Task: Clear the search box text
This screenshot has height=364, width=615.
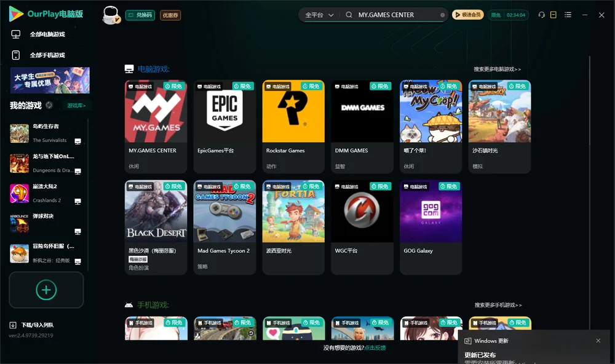Action: tap(442, 15)
